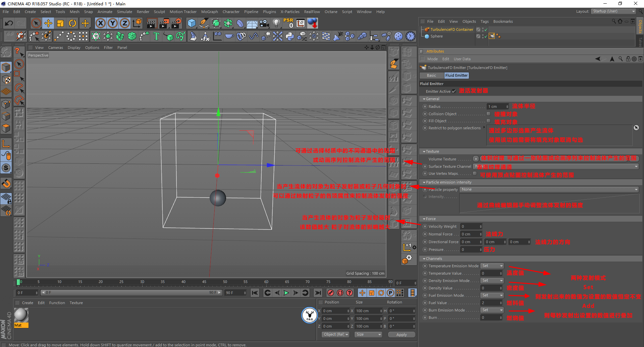Click the Position X input field
This screenshot has width=644, height=347.
point(335,311)
